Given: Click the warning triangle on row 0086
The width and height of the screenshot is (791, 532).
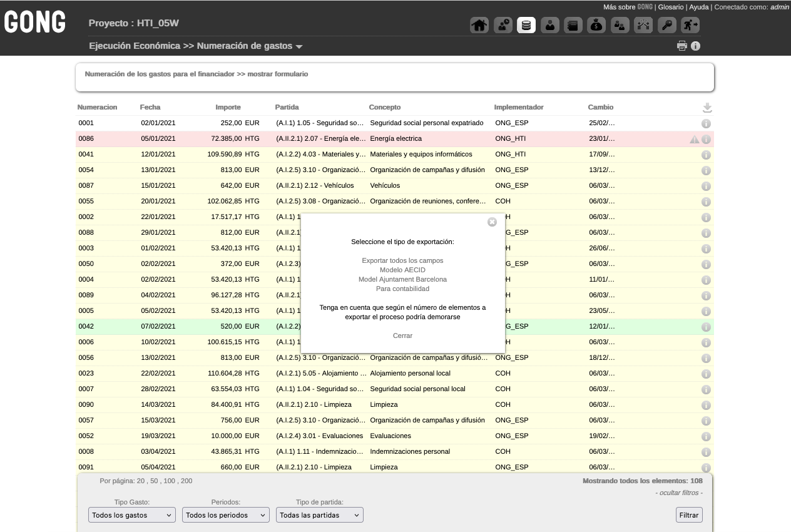Looking at the screenshot, I should click(694, 140).
